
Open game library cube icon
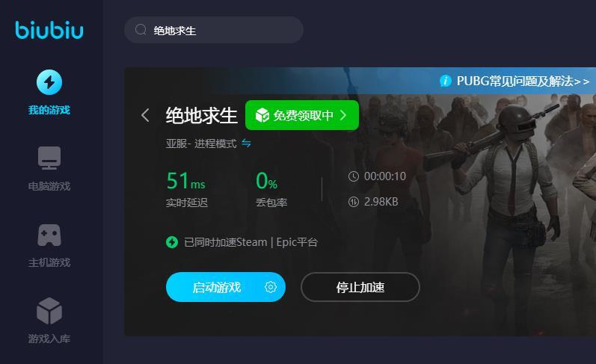pos(49,311)
